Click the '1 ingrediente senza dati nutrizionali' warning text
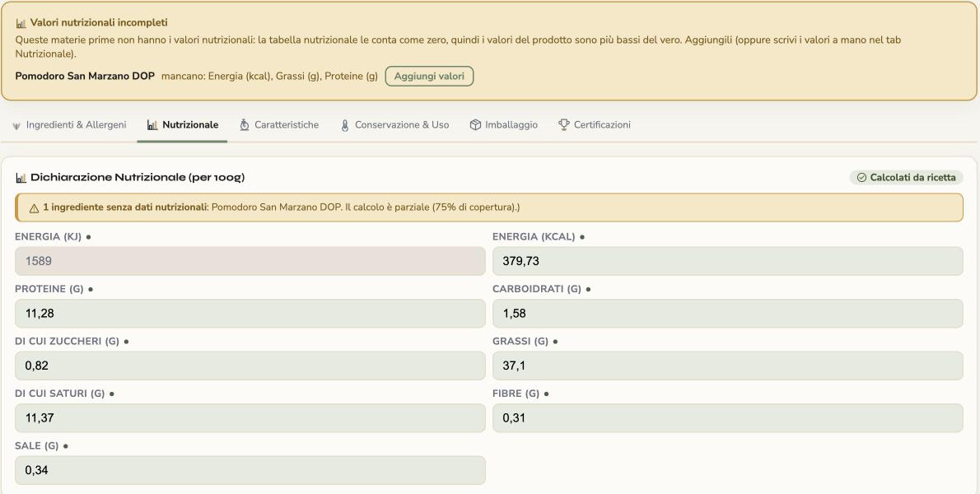 pyautogui.click(x=125, y=207)
